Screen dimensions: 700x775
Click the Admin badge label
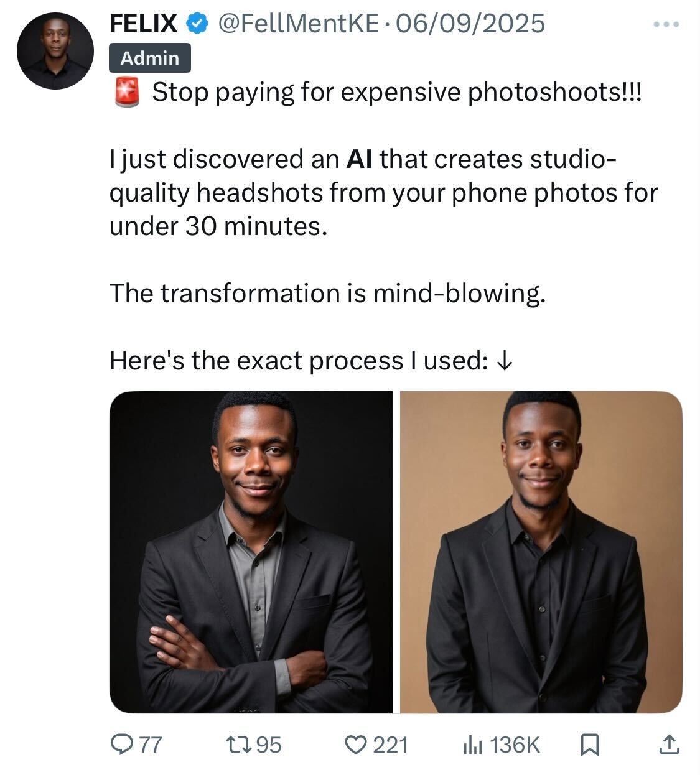[149, 58]
